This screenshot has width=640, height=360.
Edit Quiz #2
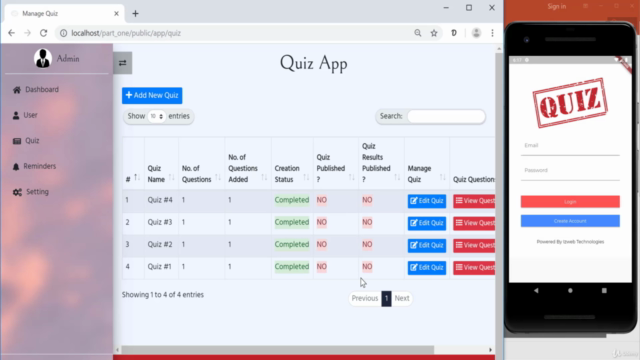pyautogui.click(x=427, y=245)
